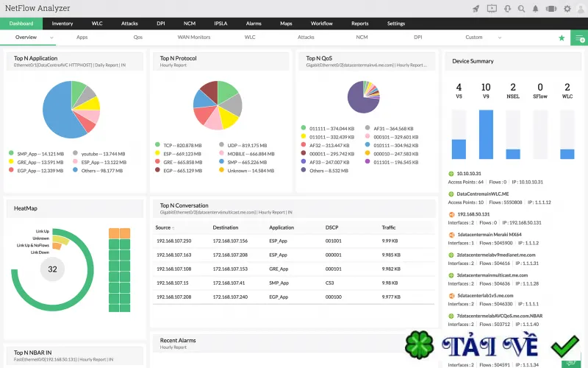This screenshot has width=588, height=368.
Task: Click the V5 blue bar in Device Summary
Action: pyautogui.click(x=459, y=149)
